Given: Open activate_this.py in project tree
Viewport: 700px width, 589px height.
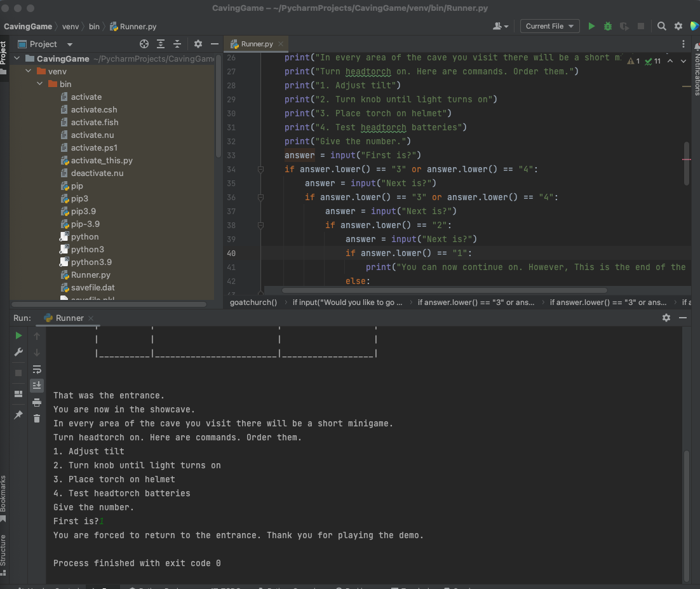Looking at the screenshot, I should (101, 160).
